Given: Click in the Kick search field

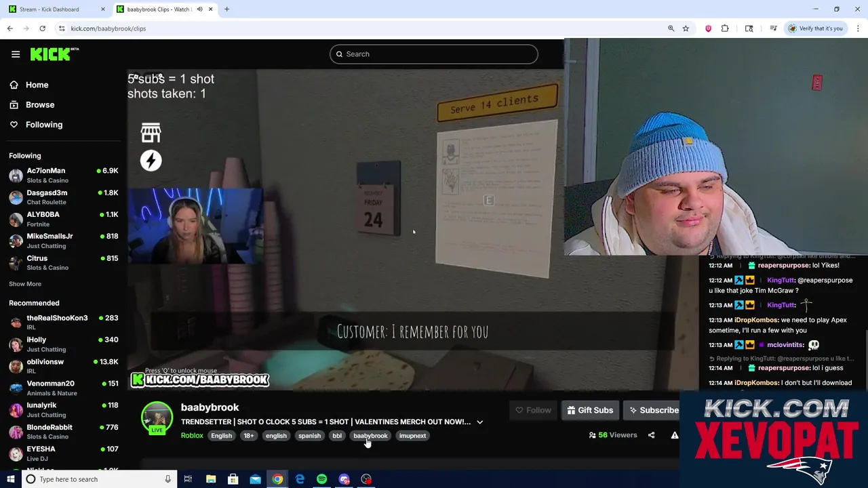Looking at the screenshot, I should click(x=434, y=54).
